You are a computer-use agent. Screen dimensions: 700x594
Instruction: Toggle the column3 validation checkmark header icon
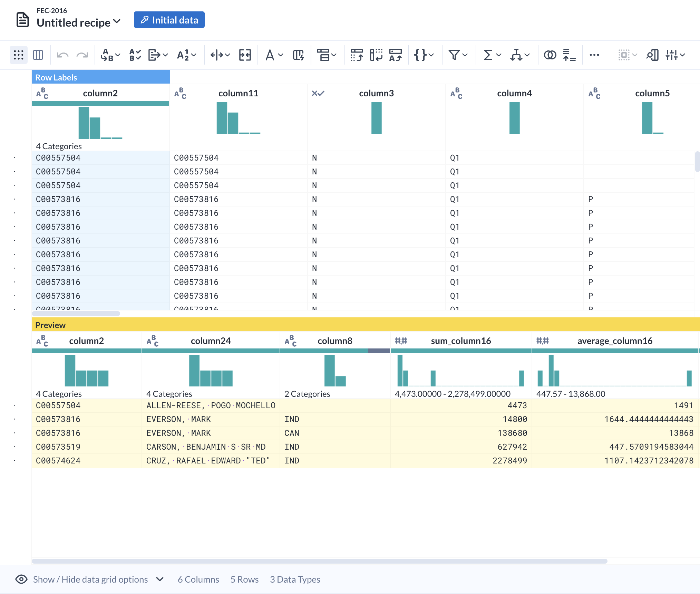click(x=318, y=93)
